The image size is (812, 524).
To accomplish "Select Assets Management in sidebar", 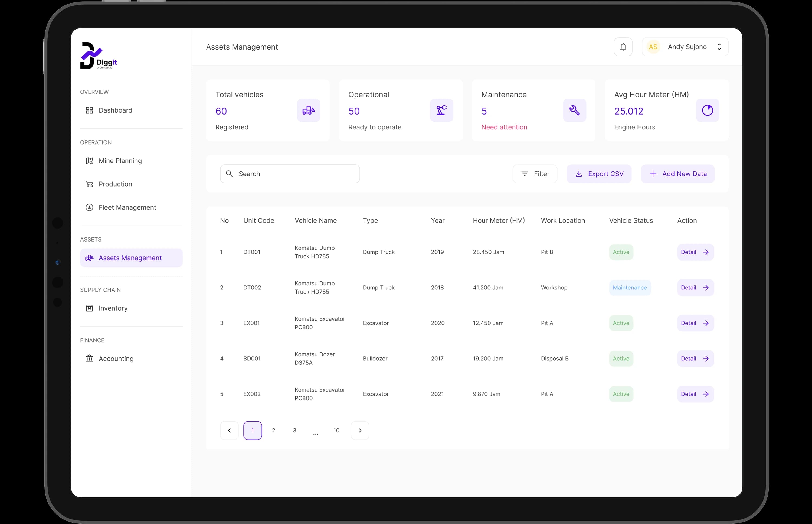I will [131, 258].
